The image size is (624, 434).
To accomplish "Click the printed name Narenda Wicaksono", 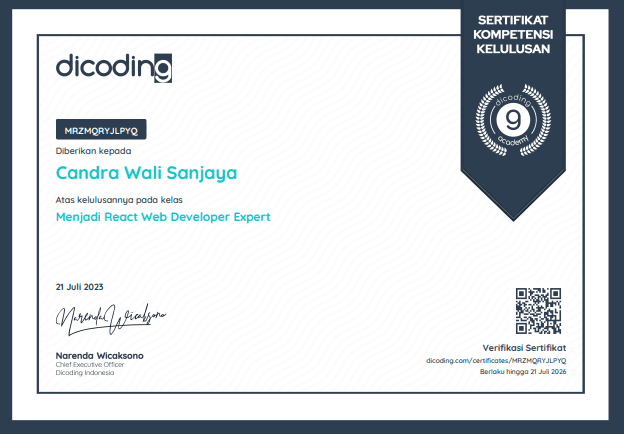I will pyautogui.click(x=99, y=356).
